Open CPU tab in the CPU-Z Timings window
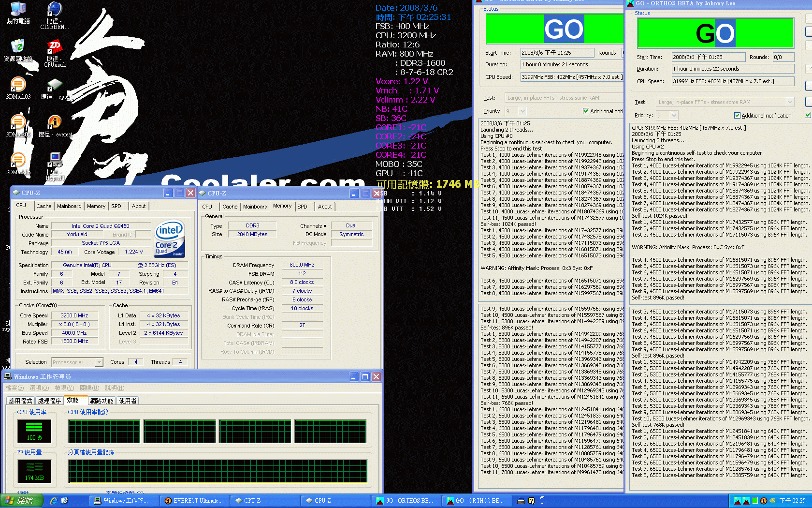Viewport: 812px width, 508px height. (207, 207)
